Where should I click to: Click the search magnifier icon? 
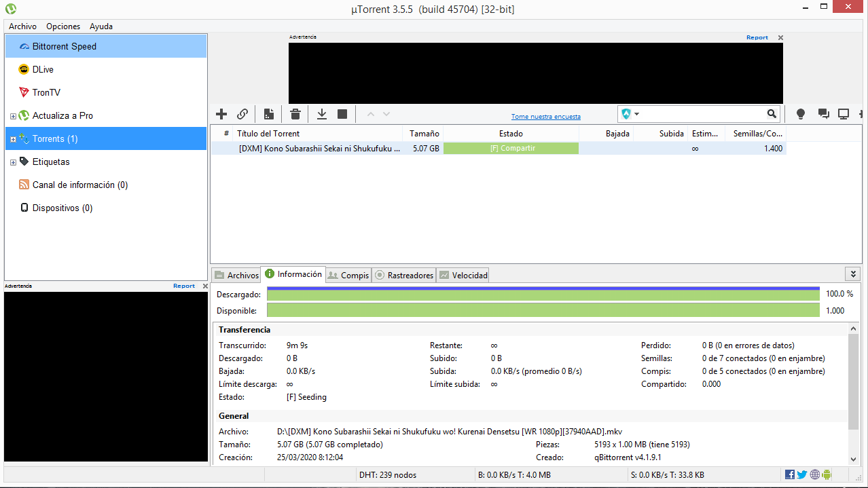772,114
